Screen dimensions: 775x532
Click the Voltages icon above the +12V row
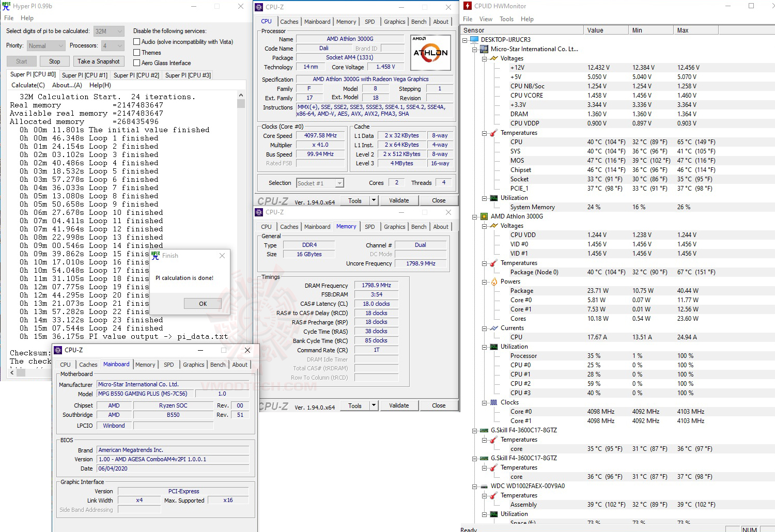point(494,58)
